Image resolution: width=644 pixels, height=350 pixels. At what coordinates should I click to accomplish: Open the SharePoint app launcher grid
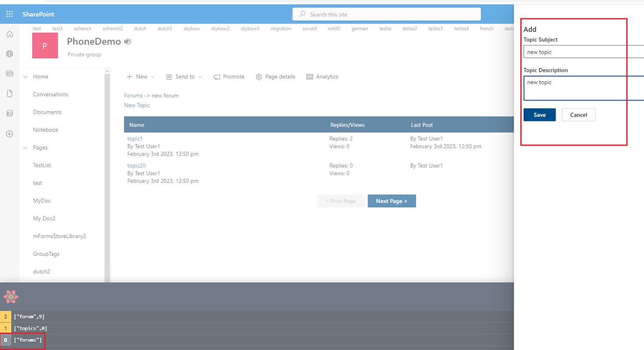click(x=10, y=14)
